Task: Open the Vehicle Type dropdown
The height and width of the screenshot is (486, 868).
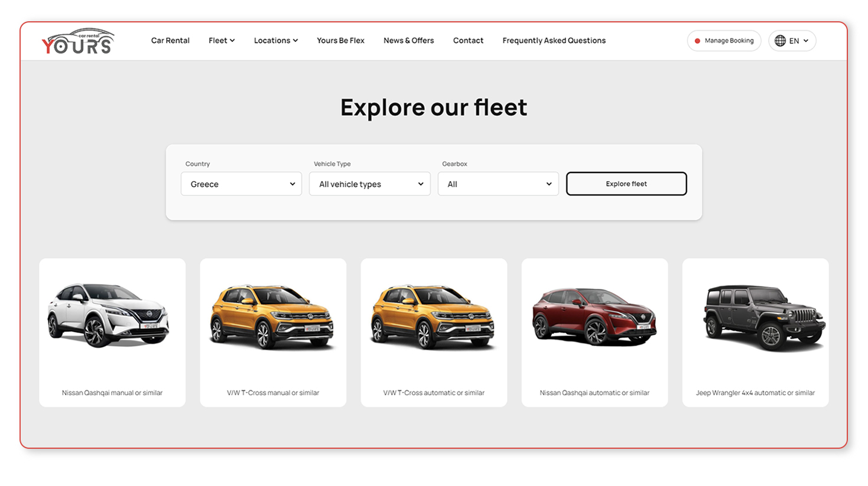Action: point(369,184)
